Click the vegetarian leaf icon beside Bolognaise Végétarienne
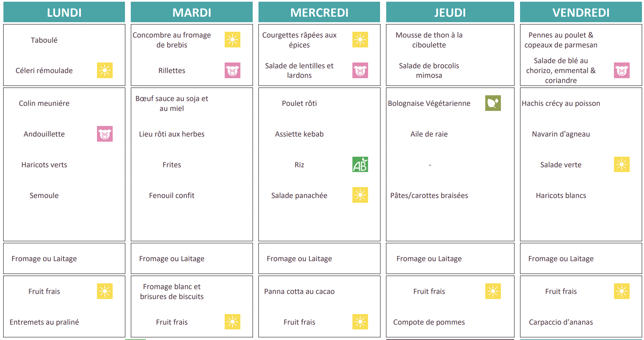Image resolution: width=644 pixels, height=340 pixels. click(493, 103)
